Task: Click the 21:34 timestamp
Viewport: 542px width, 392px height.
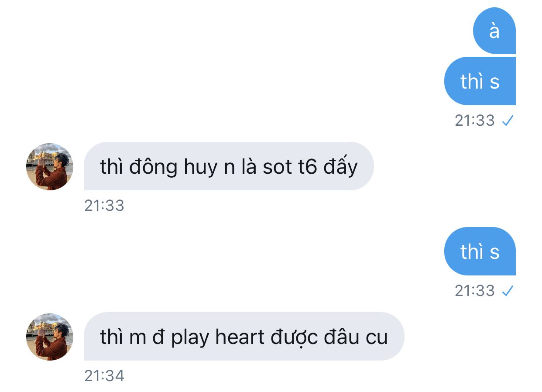Action: tap(104, 376)
